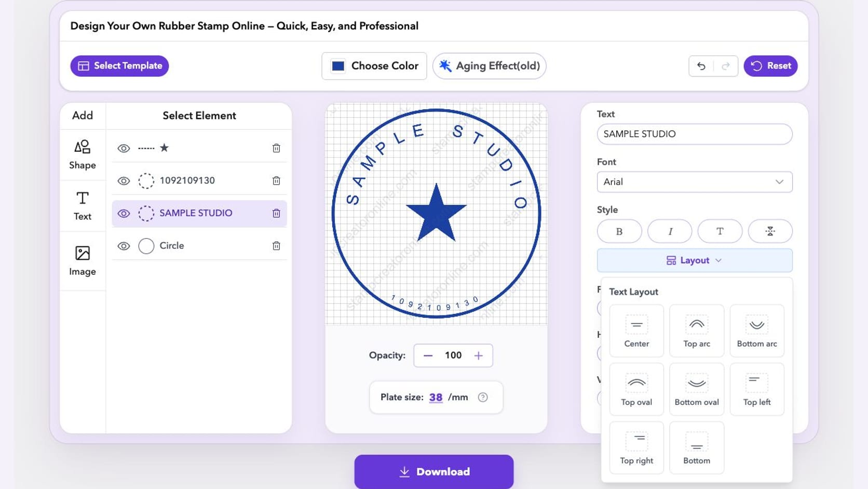
Task: Choose Top left text layout
Action: (x=757, y=389)
